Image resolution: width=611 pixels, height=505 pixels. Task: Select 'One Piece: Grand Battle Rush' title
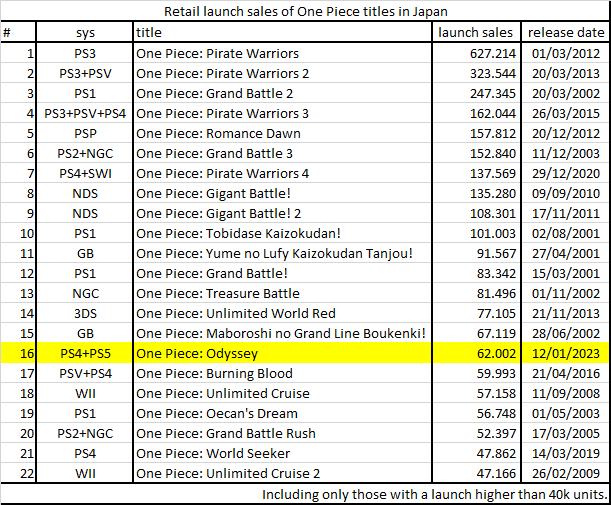226,434
